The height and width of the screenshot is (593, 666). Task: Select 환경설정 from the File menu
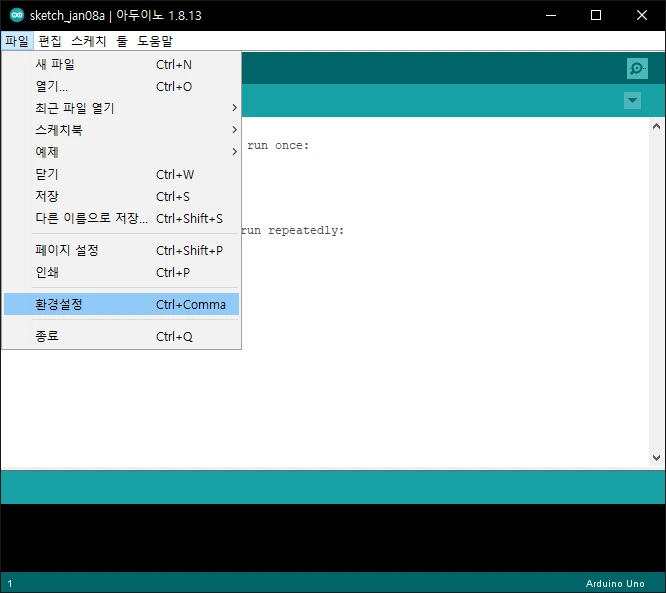121,304
